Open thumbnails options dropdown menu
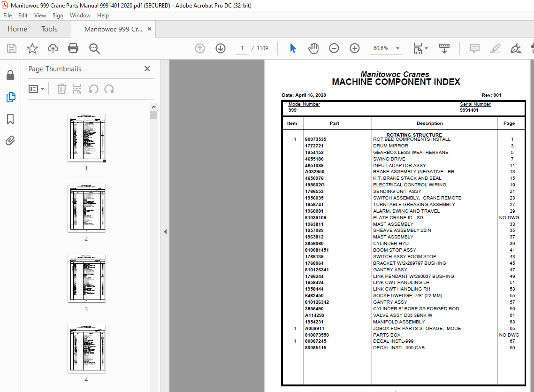 point(37,89)
